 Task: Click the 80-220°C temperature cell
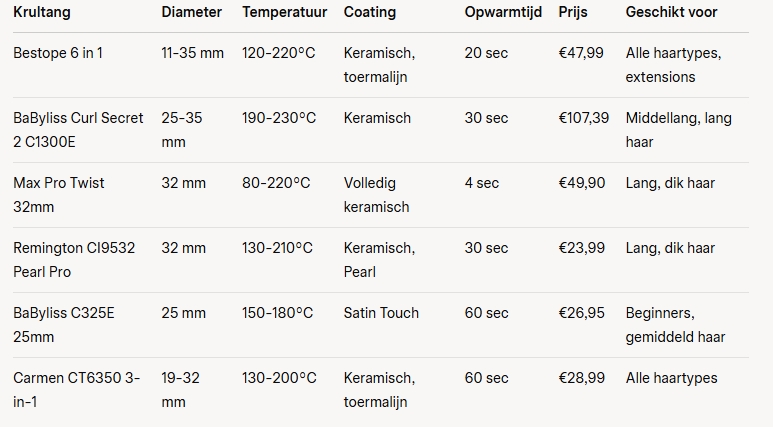[x=276, y=183]
